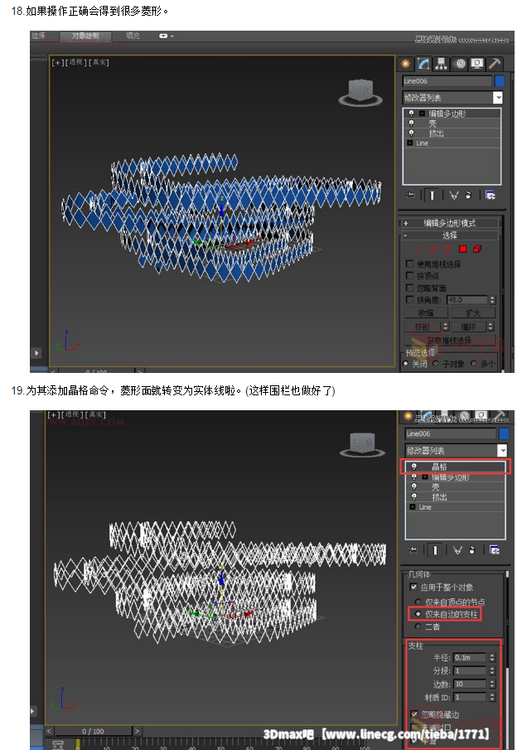
Task: Click the 环形 button
Action: pyautogui.click(x=422, y=327)
